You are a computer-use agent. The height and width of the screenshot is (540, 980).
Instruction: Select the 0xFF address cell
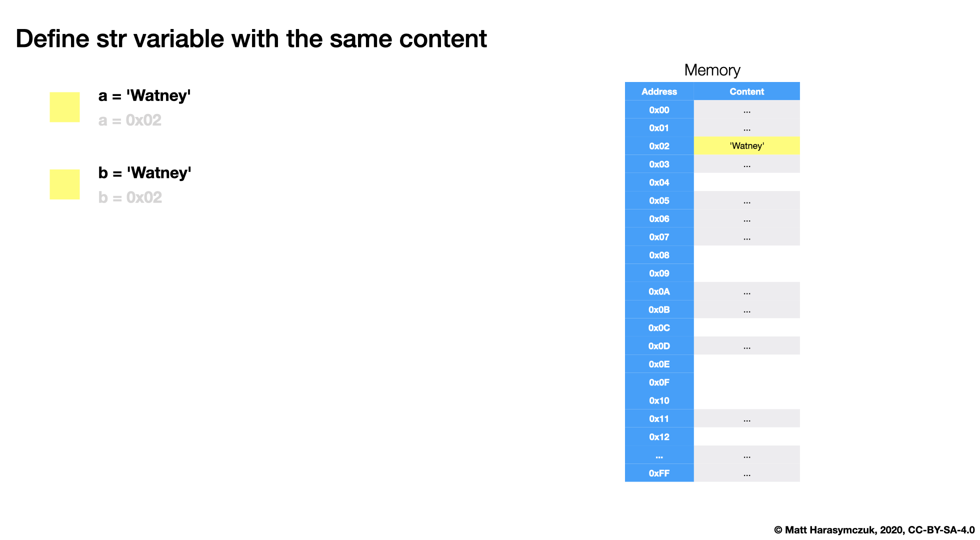(659, 473)
